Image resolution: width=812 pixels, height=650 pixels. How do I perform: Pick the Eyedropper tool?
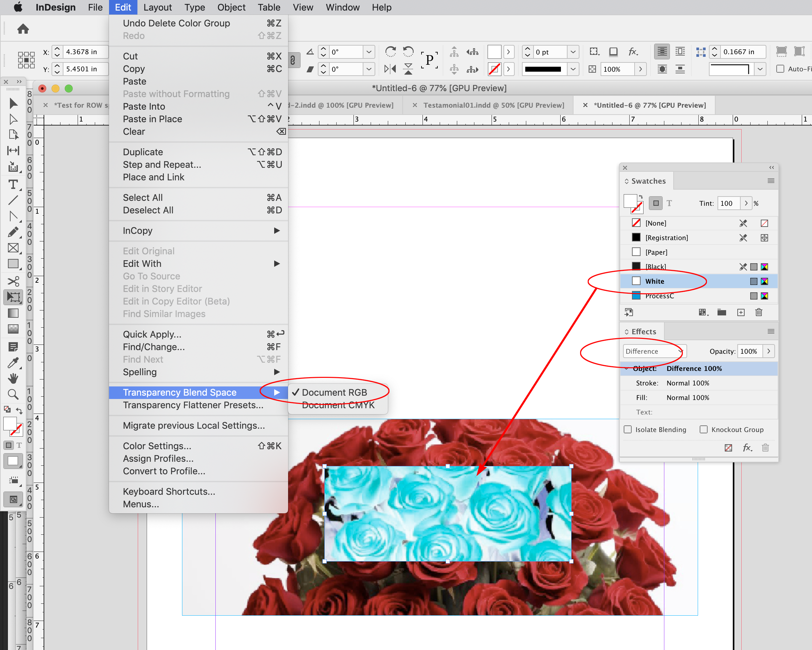coord(14,363)
